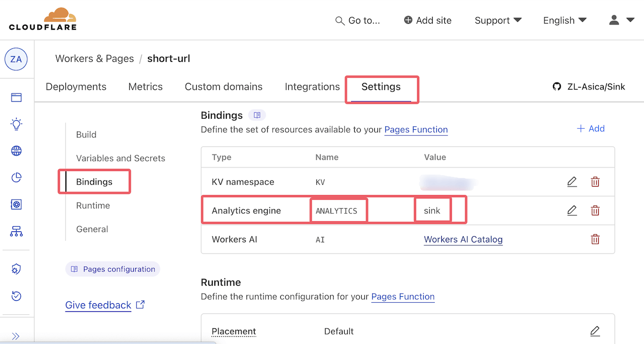Click the sink value cell
Image resolution: width=644 pixels, height=344 pixels.
click(x=432, y=211)
